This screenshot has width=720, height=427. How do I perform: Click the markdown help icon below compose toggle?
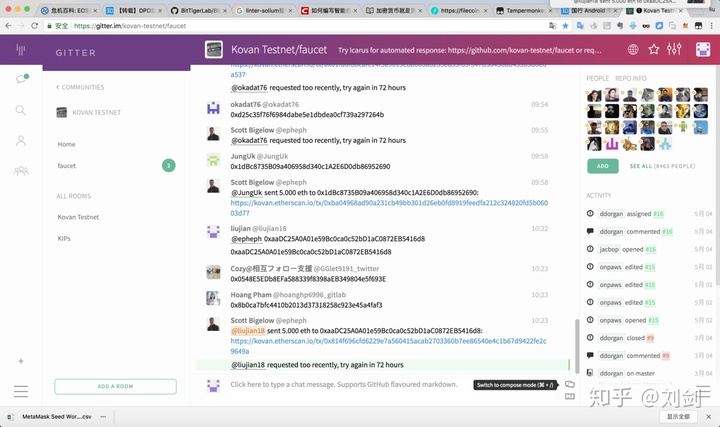(569, 397)
